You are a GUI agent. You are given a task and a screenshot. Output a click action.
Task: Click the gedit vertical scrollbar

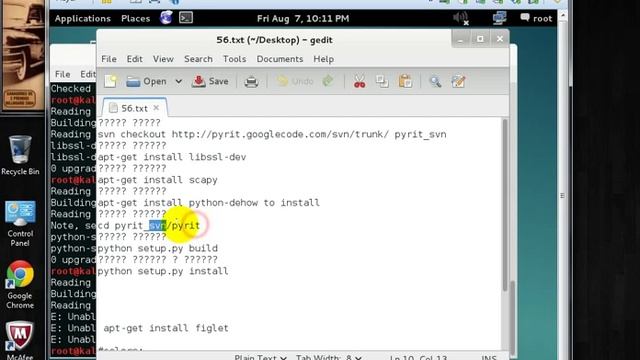pyautogui.click(x=505, y=205)
